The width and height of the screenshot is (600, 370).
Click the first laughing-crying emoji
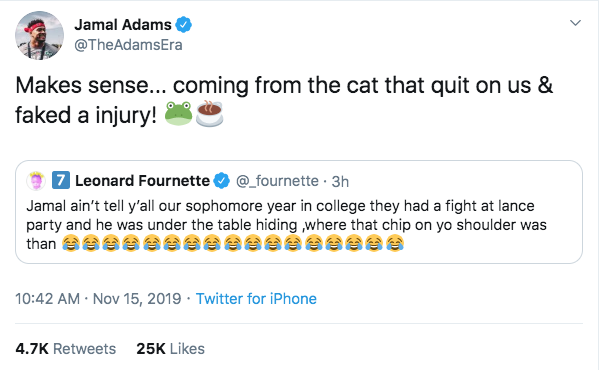71,243
